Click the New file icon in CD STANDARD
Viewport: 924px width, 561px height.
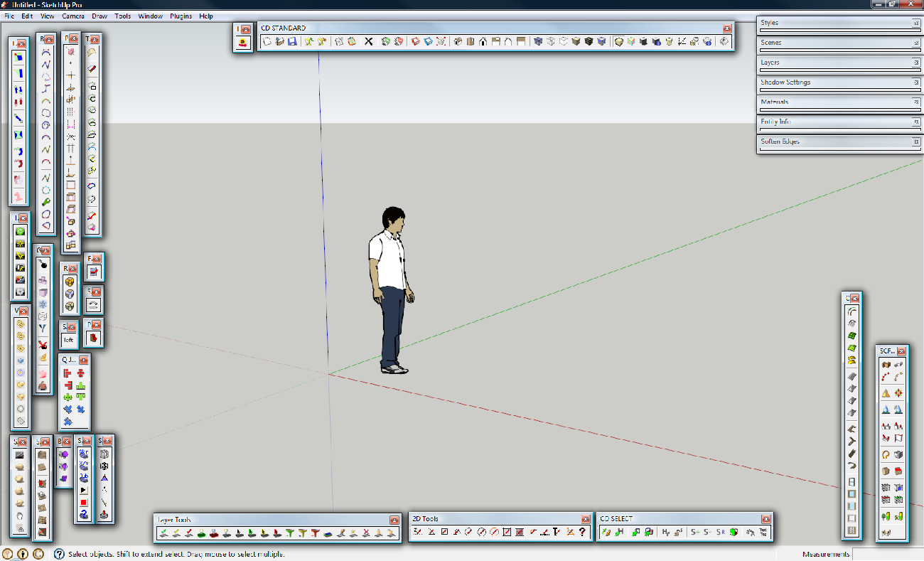point(267,42)
